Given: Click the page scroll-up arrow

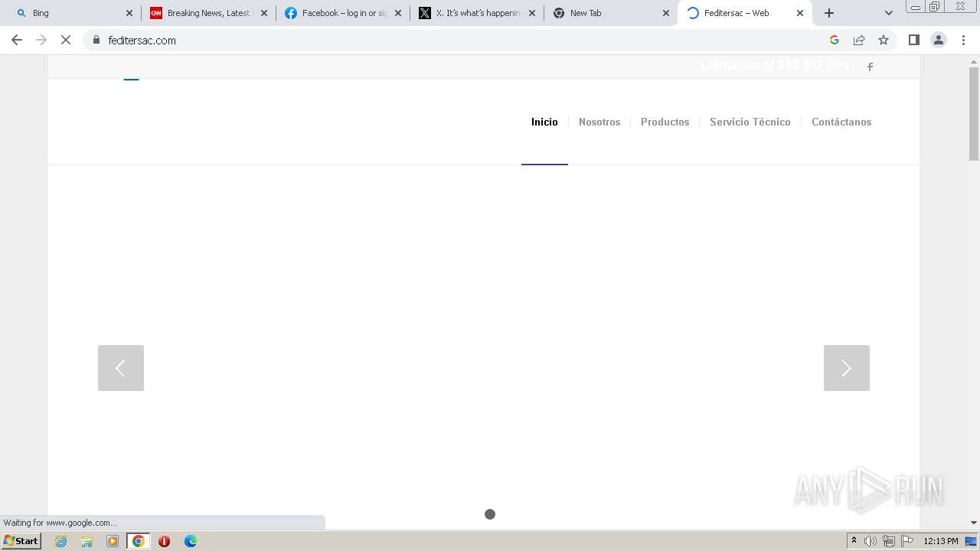Looking at the screenshot, I should click(974, 61).
